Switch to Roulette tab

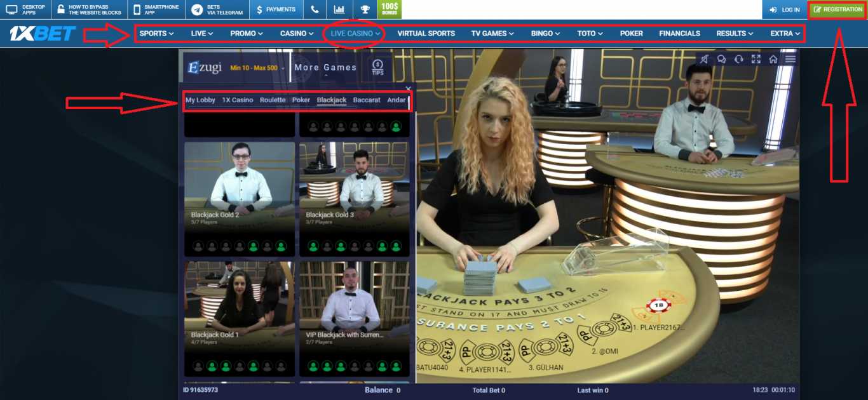[x=273, y=100]
